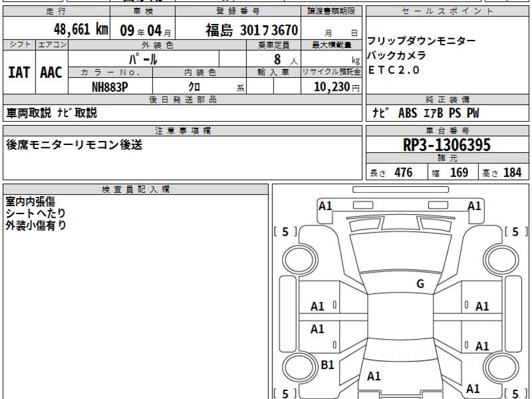The image size is (532, 399).
Task: Click the 純正装備 header
Action: [x=448, y=100]
